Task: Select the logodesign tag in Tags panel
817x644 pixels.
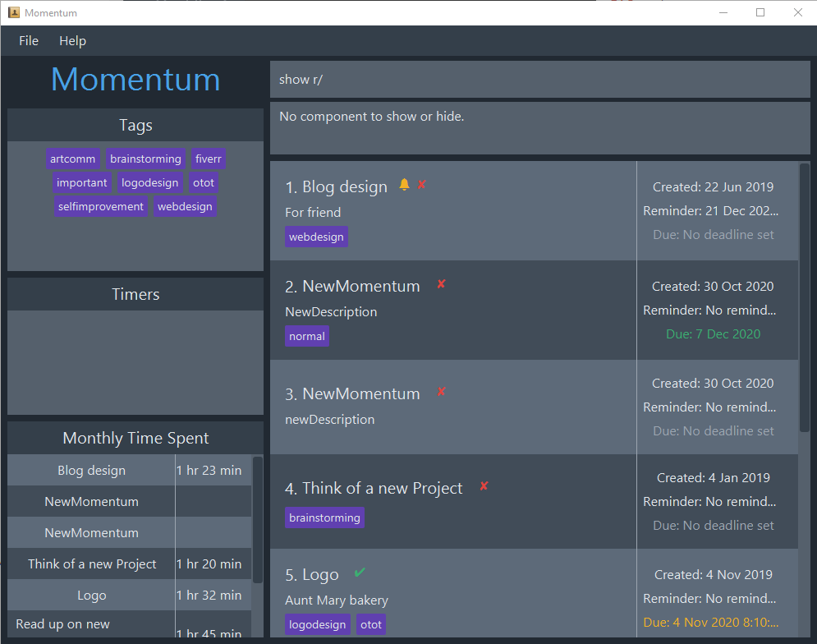Action: [150, 182]
